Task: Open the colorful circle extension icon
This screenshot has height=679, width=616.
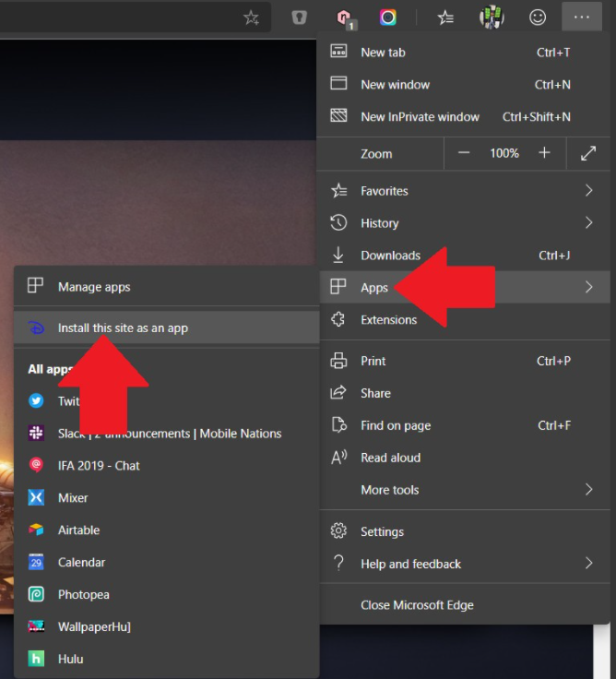Action: click(x=388, y=18)
